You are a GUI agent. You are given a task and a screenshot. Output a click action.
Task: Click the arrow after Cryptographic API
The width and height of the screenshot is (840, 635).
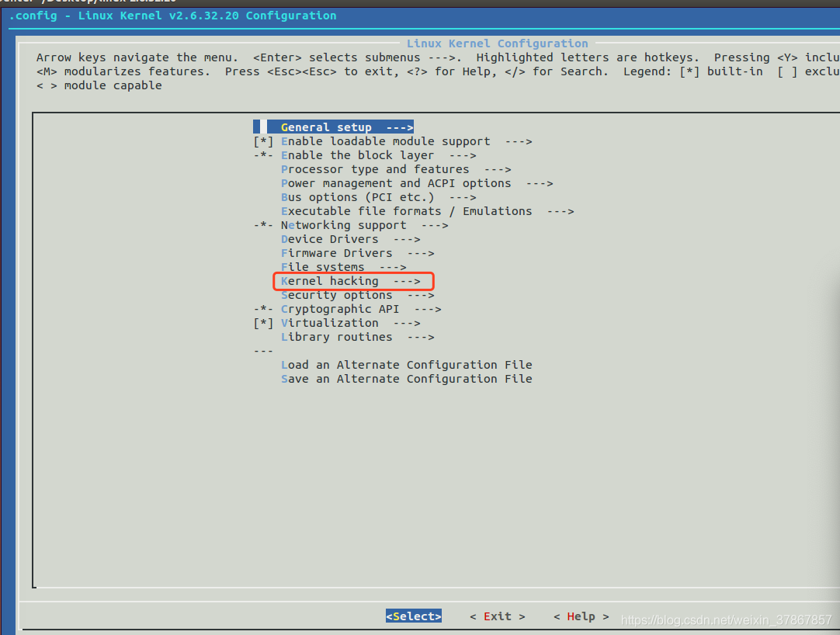[428, 309]
